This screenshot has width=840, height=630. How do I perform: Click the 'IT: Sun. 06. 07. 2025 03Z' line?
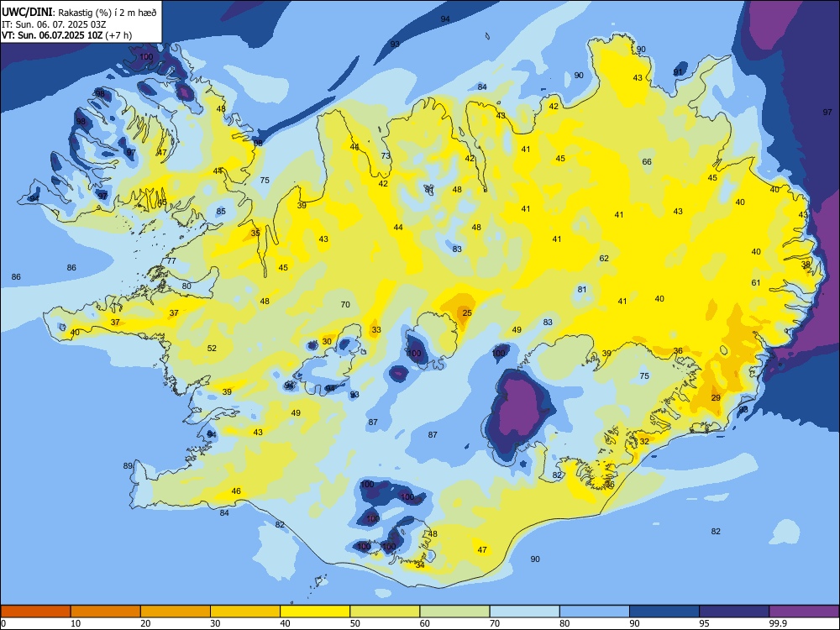coord(54,24)
